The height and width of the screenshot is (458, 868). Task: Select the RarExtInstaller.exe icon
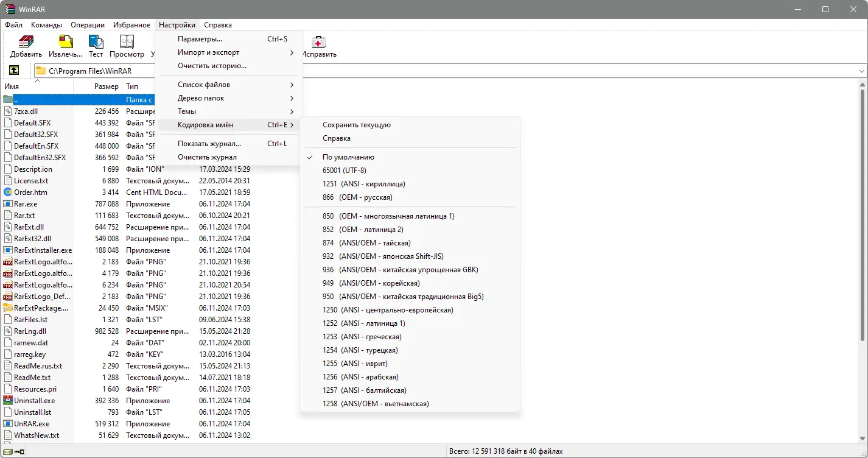(8, 250)
